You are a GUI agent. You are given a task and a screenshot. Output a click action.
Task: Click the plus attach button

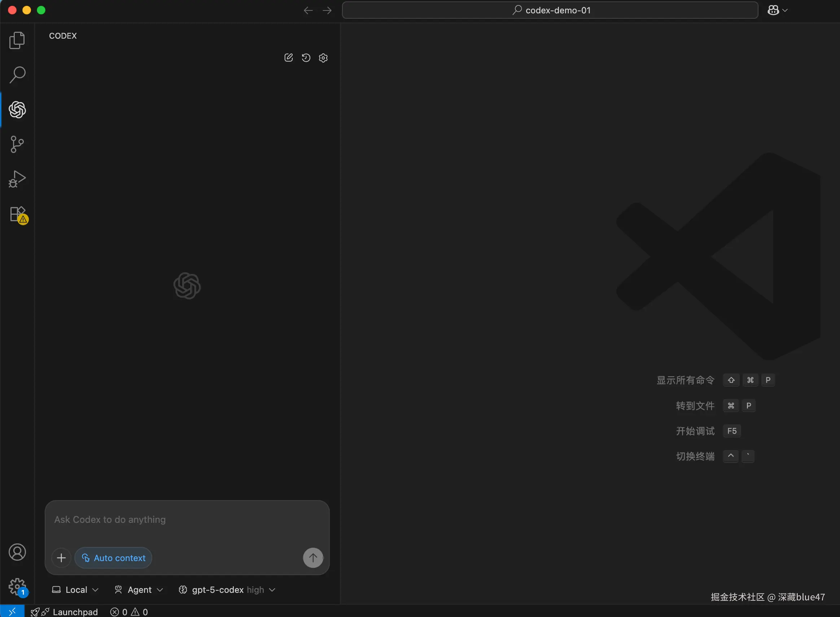point(61,557)
